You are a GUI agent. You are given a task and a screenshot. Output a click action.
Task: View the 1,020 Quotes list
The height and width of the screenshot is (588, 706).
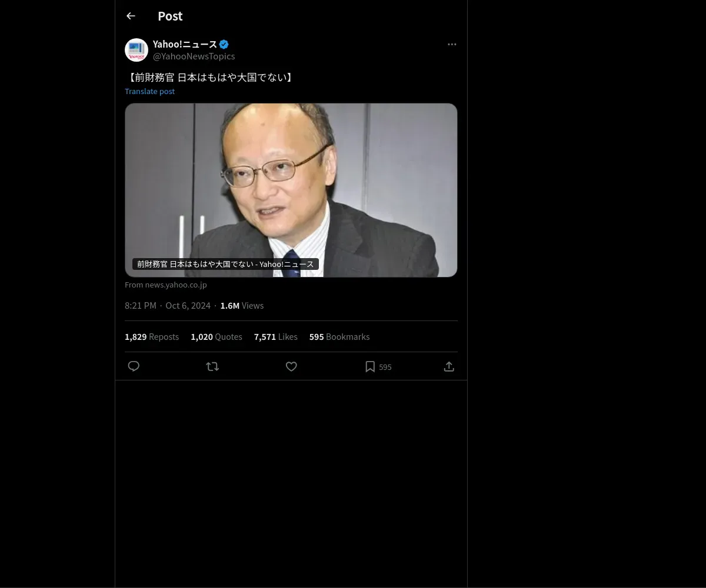coord(217,337)
